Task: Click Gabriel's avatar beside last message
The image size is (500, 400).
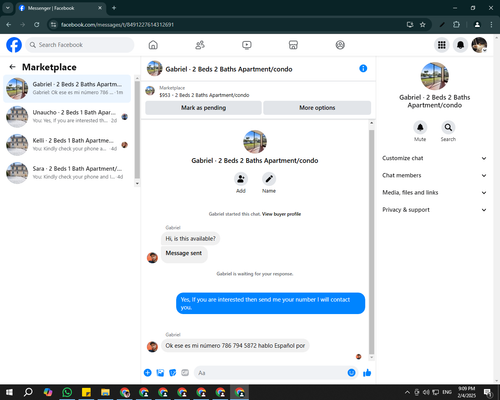Action: click(x=152, y=346)
